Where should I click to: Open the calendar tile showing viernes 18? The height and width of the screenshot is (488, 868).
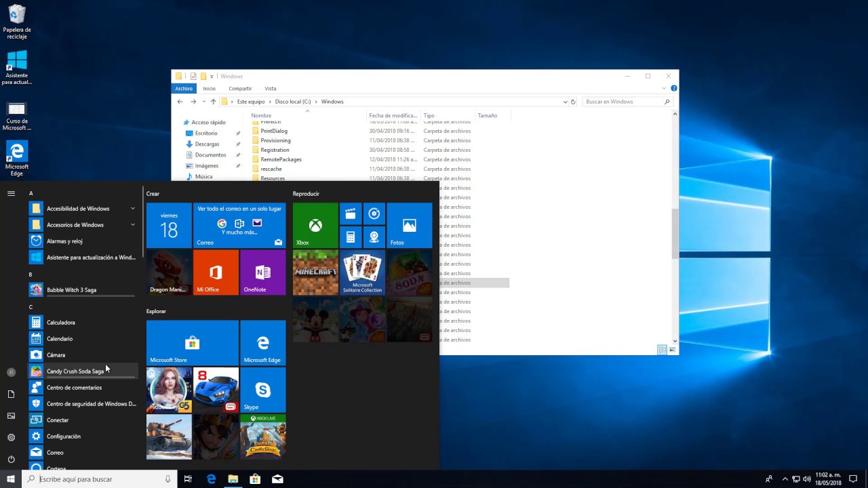[169, 225]
